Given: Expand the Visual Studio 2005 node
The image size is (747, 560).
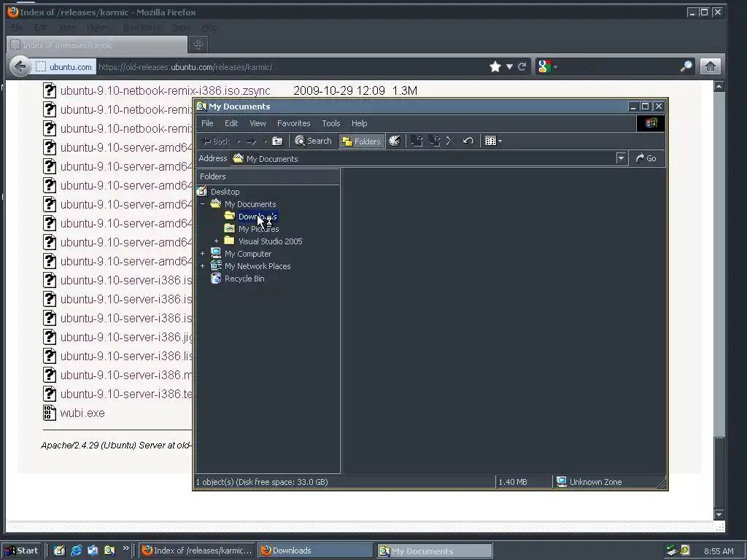Looking at the screenshot, I should pos(216,241).
